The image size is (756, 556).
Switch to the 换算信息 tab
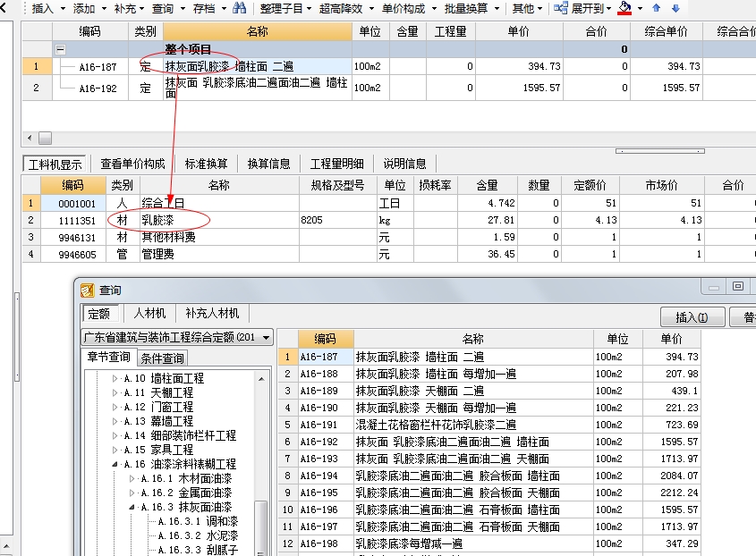coord(268,164)
